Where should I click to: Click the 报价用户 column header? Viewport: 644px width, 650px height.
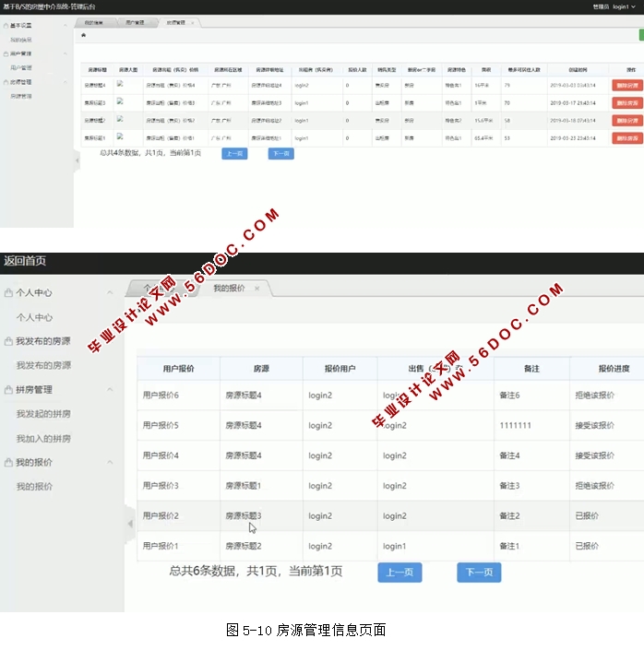click(340, 369)
